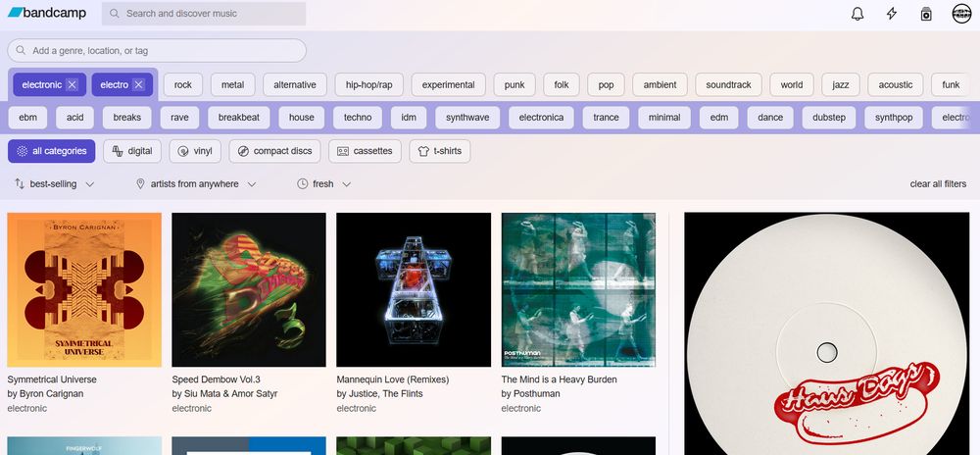Select the punk genre tag

click(x=514, y=85)
